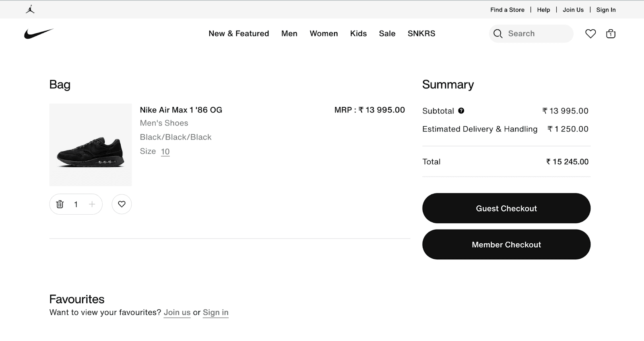Click Join Us in top bar
Viewport: 644px width, 341px height.
(573, 10)
